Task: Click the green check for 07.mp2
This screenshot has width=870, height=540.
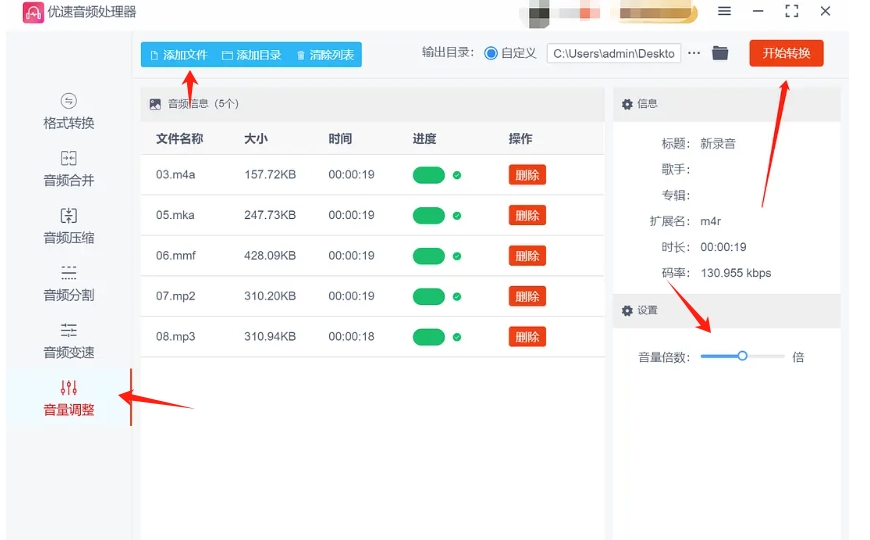Action: tap(457, 296)
